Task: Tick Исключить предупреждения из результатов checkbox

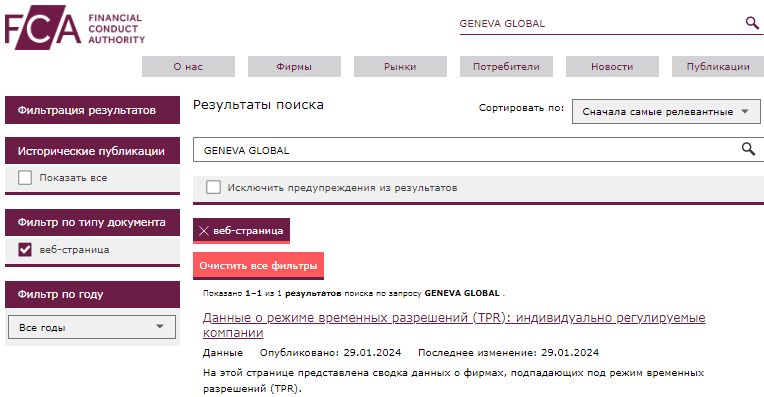Action: 213,187
